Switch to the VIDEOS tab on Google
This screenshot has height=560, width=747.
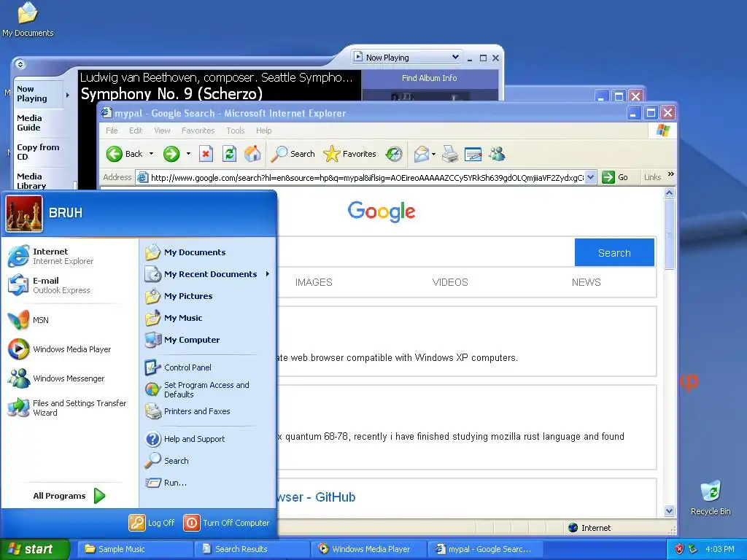click(450, 282)
